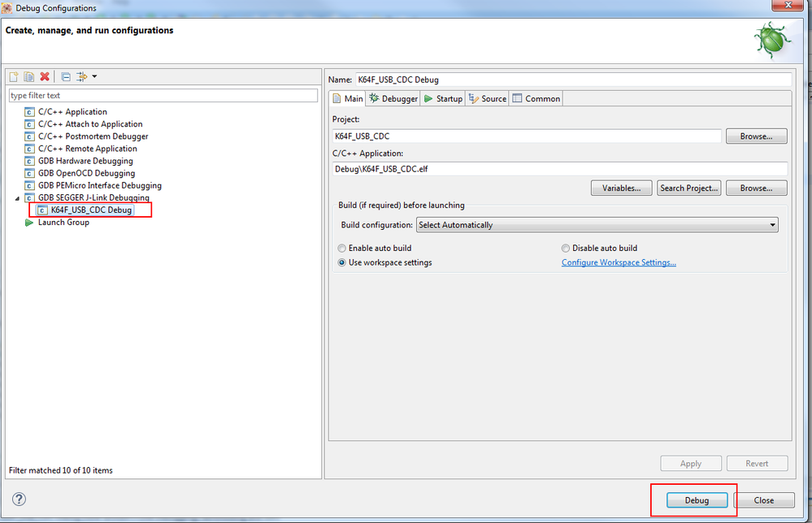
Task: Click the Close button at bottom
Action: click(x=764, y=500)
